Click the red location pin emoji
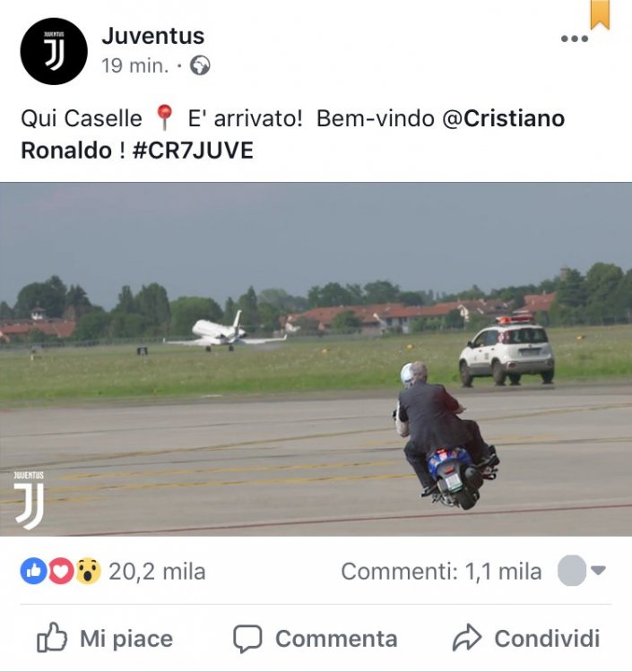632x672 pixels. 164,117
